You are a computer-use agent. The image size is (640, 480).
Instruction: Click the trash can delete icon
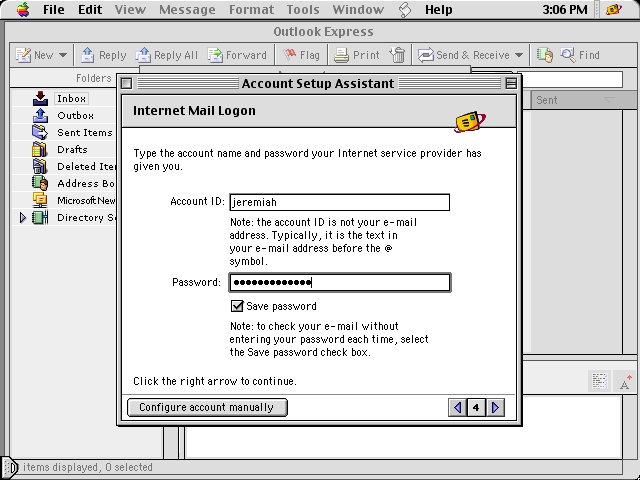click(397, 55)
